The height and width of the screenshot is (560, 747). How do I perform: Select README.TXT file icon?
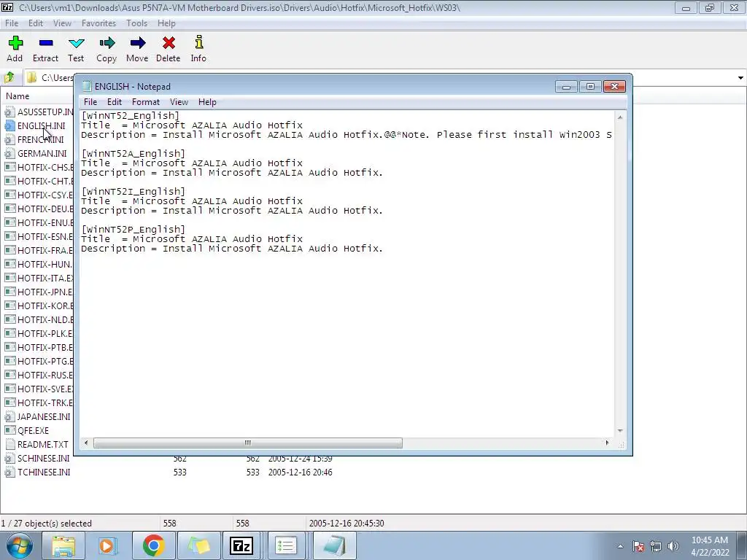point(9,444)
